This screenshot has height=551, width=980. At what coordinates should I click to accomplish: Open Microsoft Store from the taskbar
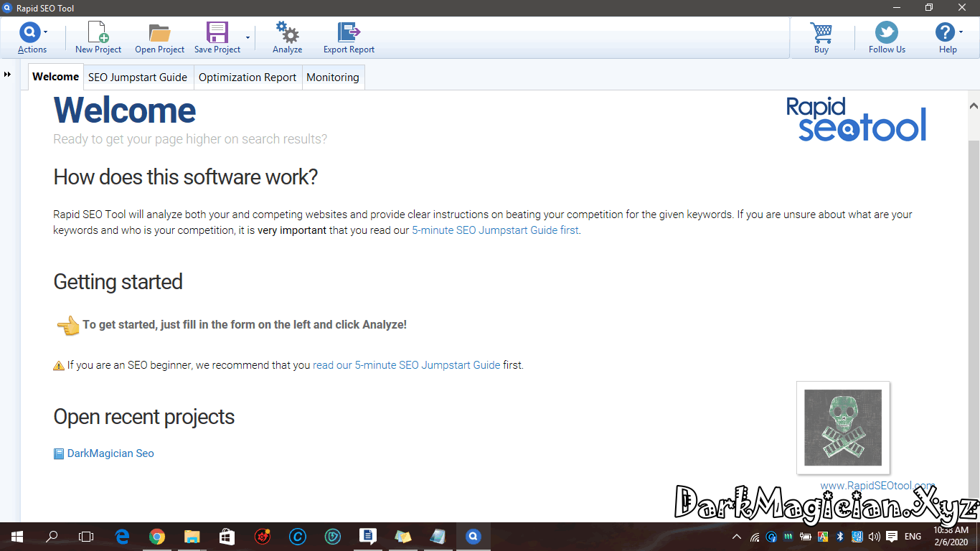pos(227,537)
